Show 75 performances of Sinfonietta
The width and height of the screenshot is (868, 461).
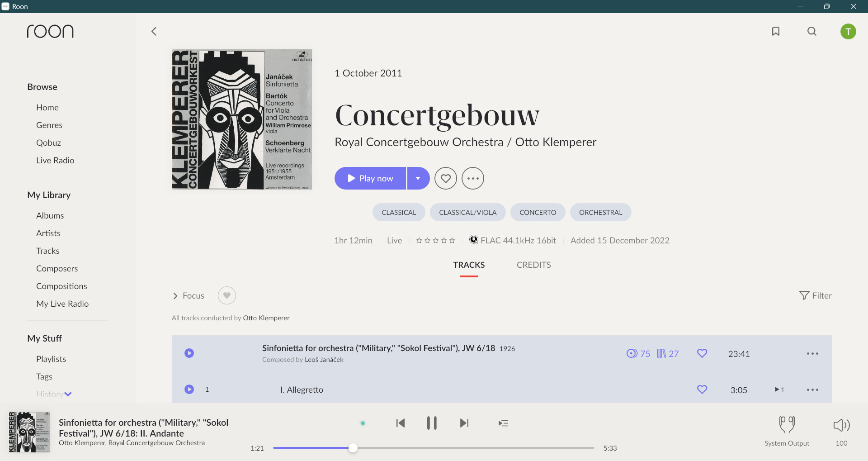point(638,353)
